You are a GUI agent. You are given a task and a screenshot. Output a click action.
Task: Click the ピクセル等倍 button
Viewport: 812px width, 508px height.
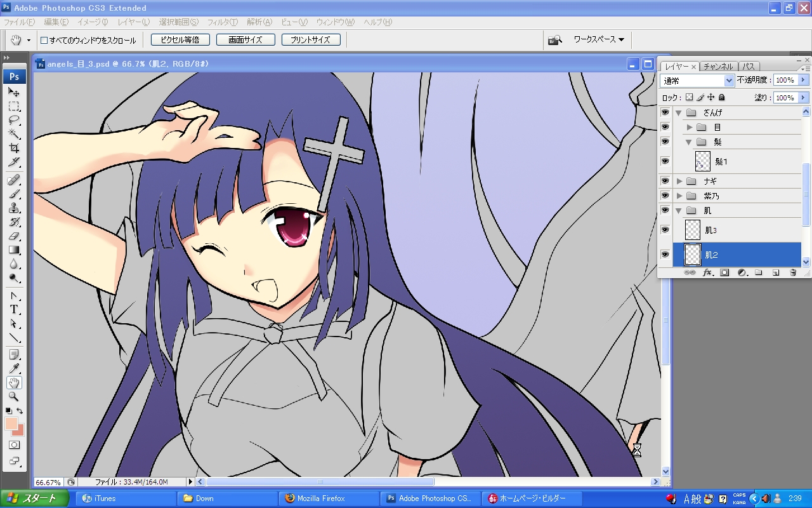click(180, 39)
